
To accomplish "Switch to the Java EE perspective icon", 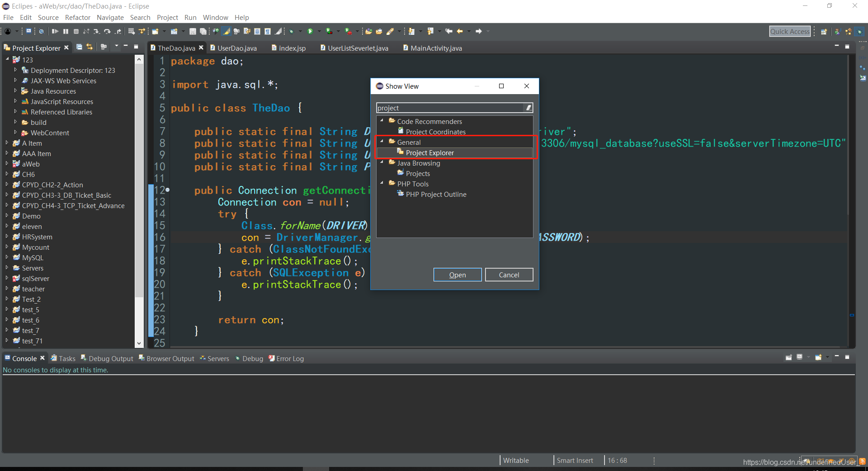I will [x=848, y=32].
